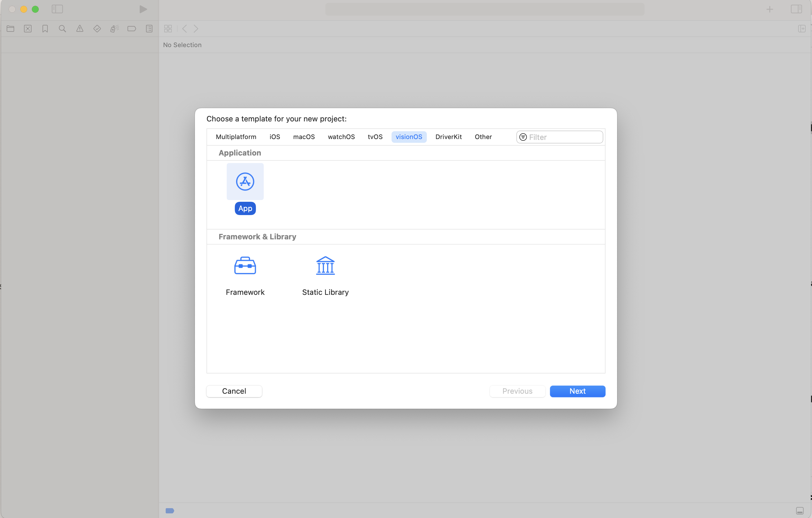Click the Previous button
This screenshot has height=518, width=812.
pos(517,391)
